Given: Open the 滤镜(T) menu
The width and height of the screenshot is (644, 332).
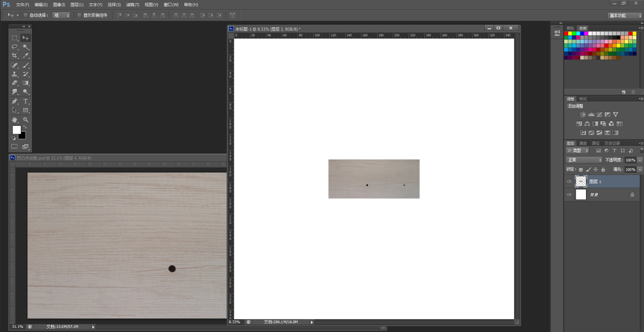Looking at the screenshot, I should (x=132, y=5).
